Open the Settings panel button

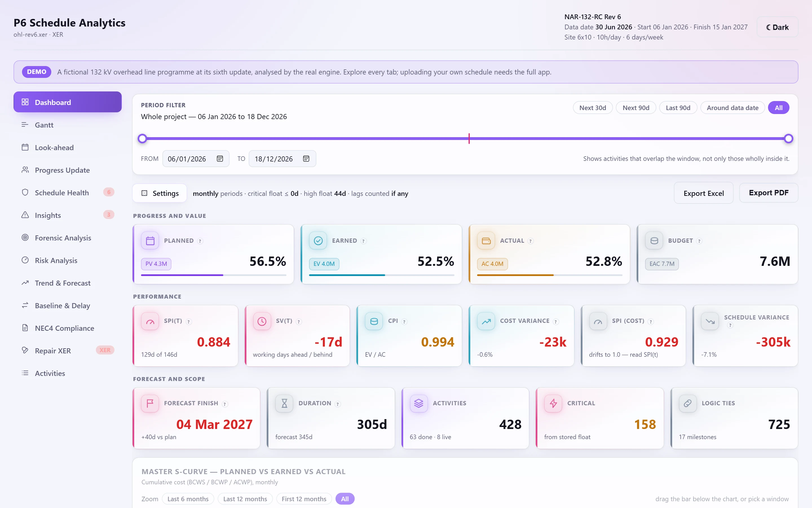click(160, 193)
